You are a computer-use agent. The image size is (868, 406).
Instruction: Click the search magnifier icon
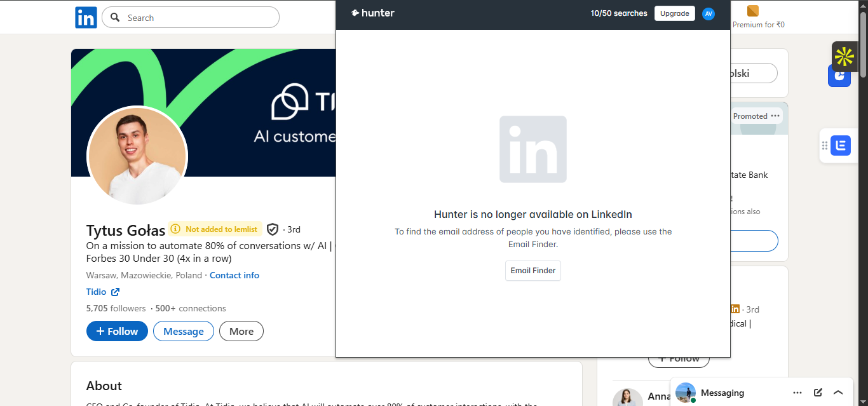pos(115,17)
